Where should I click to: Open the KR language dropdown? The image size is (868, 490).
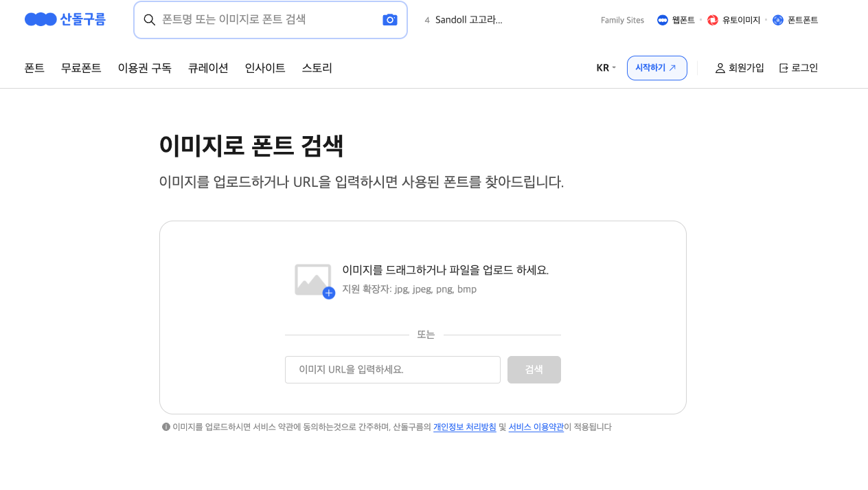[x=606, y=68]
